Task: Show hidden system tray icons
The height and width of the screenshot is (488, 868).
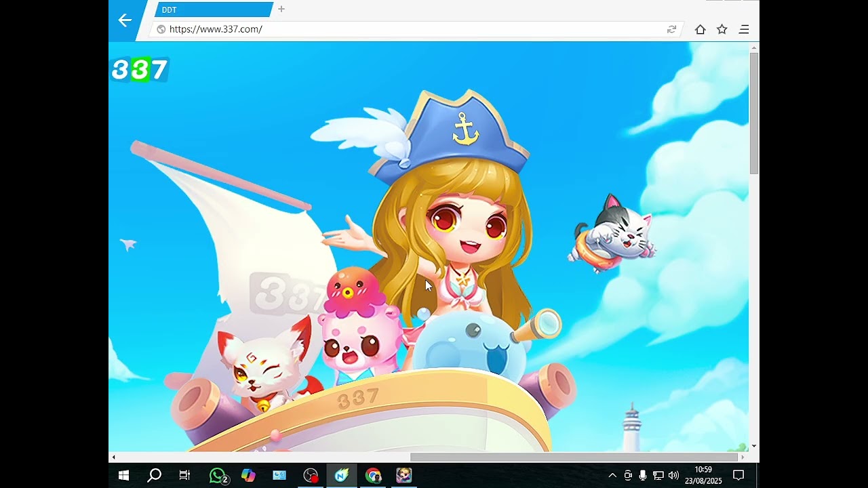Action: [x=612, y=476]
